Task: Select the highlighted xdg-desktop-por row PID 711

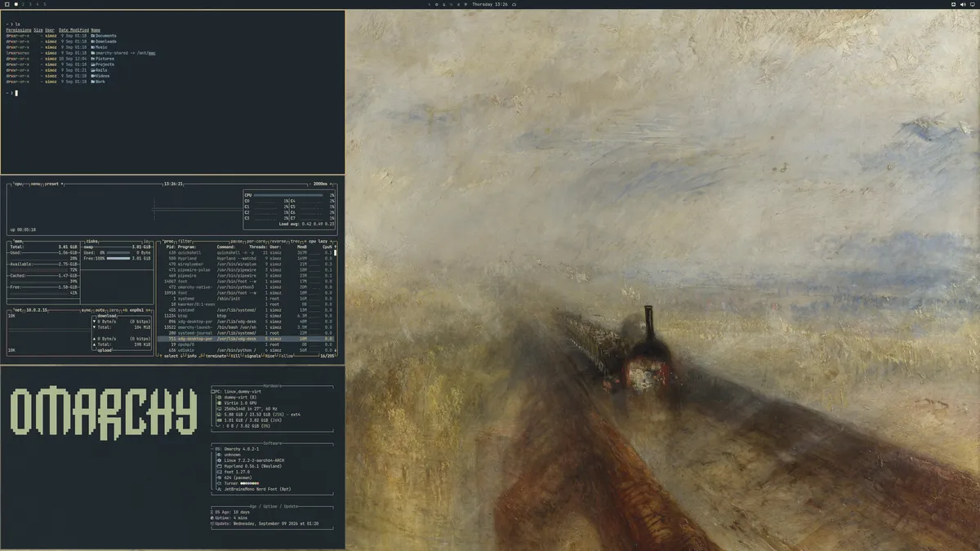Action: pos(245,339)
